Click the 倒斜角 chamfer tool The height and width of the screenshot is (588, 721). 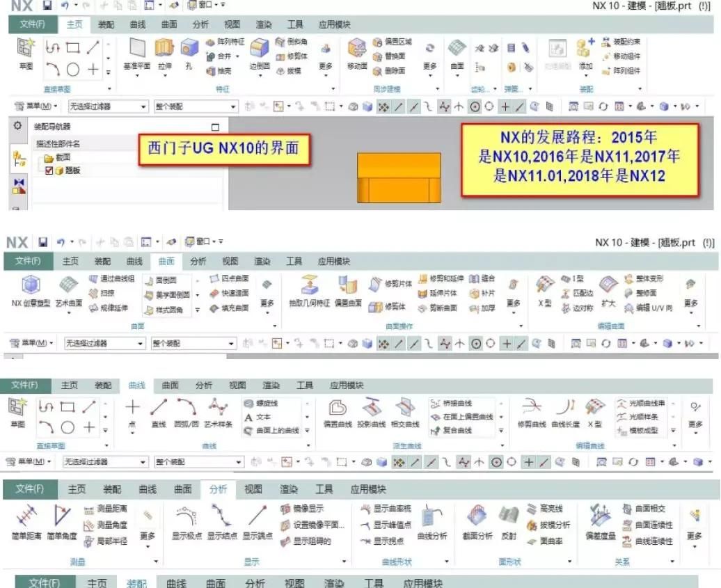pos(292,42)
